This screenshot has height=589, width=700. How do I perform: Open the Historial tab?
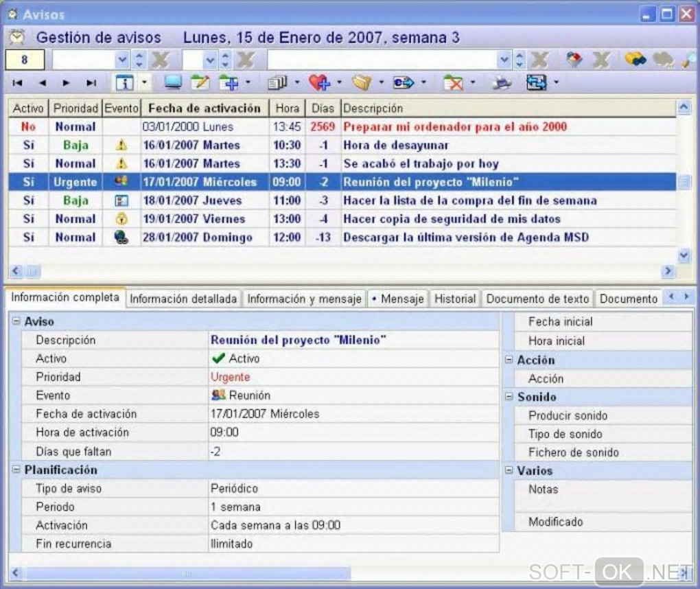[x=455, y=299]
